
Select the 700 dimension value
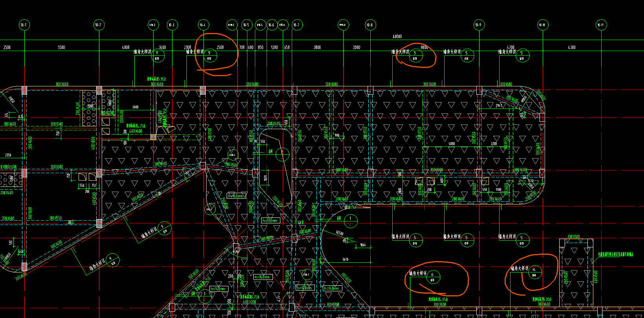(x=242, y=48)
